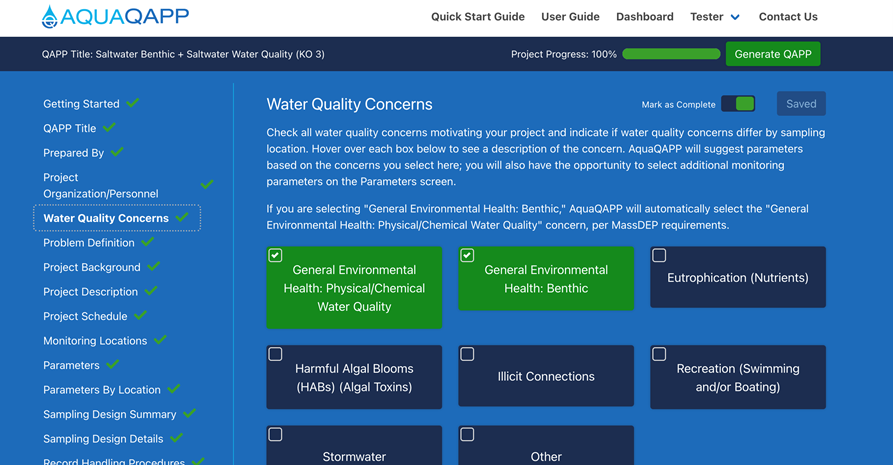Open the Monitoring Locations section

[x=95, y=341]
